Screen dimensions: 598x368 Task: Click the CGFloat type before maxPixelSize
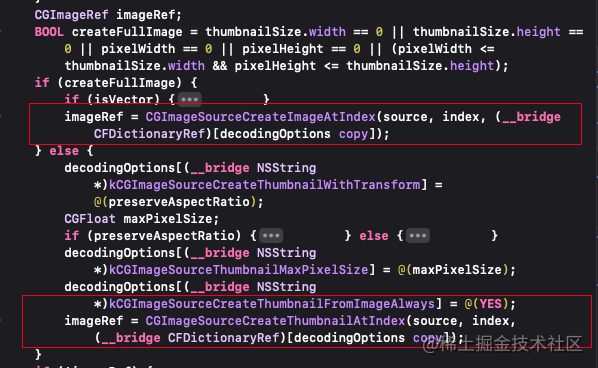[90, 219]
